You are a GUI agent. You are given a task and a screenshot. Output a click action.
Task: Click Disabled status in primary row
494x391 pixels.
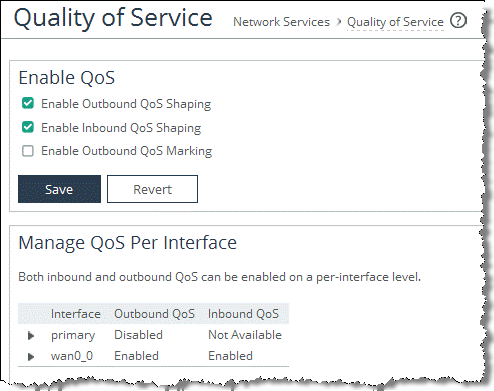pyautogui.click(x=138, y=335)
